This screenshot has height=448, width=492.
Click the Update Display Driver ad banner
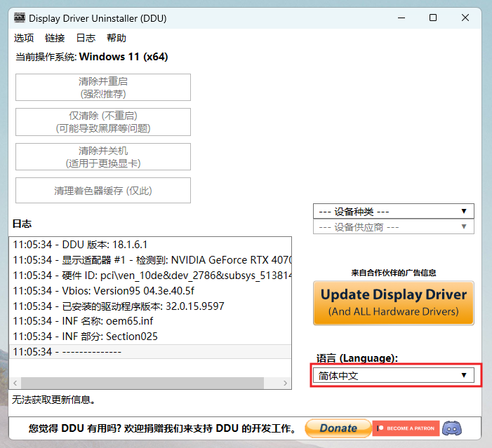394,303
